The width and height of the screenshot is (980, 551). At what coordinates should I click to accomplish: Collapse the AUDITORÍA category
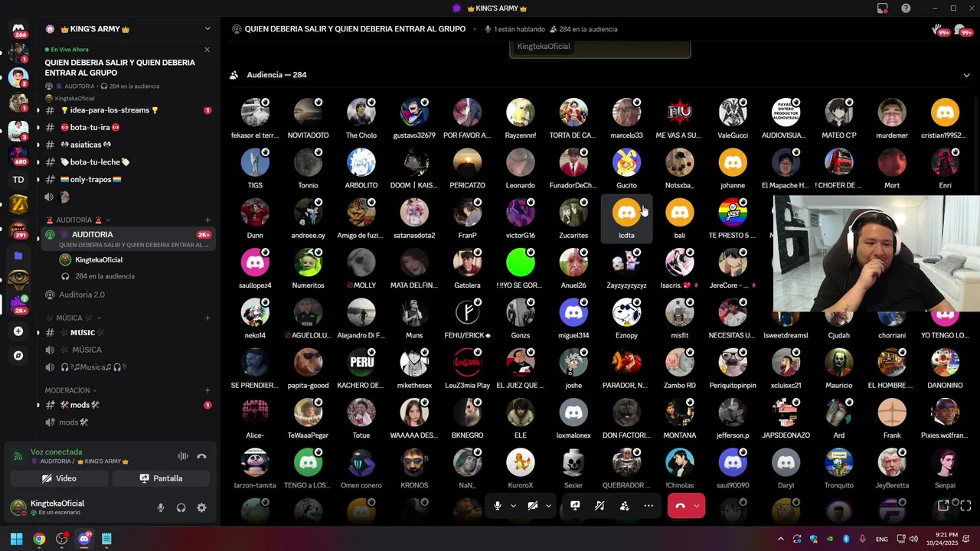pos(78,220)
